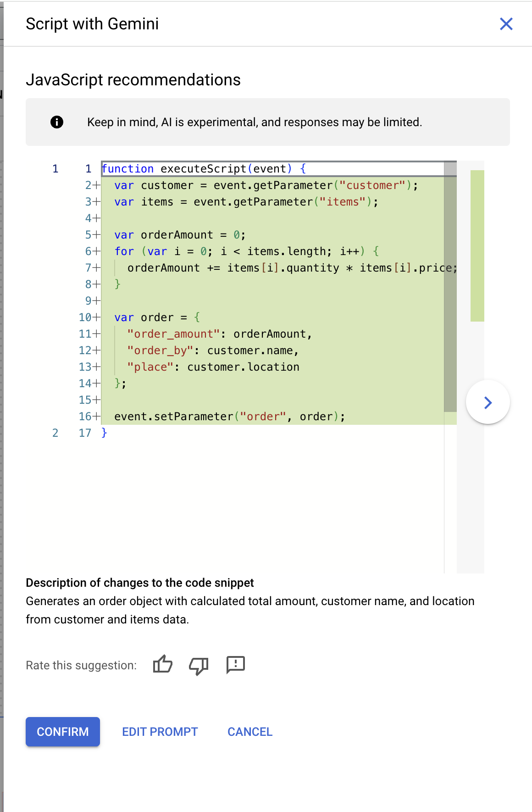Click the code editor vertical scrollbar

tap(450, 294)
